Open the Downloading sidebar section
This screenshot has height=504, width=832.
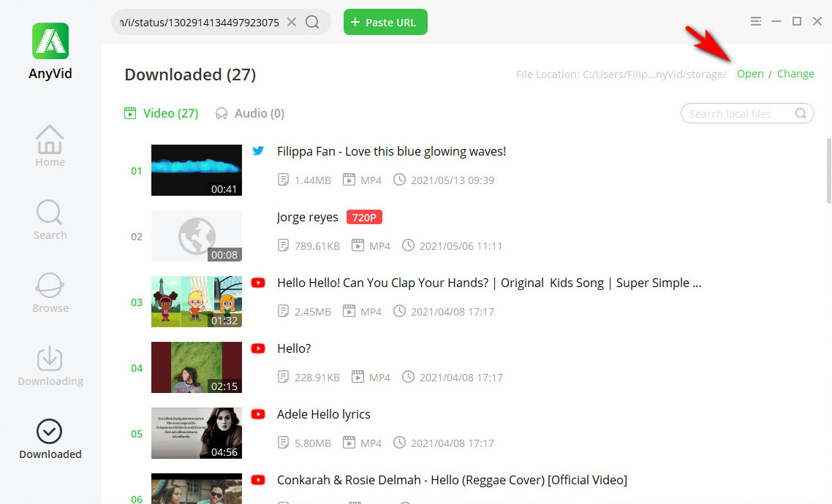50,366
